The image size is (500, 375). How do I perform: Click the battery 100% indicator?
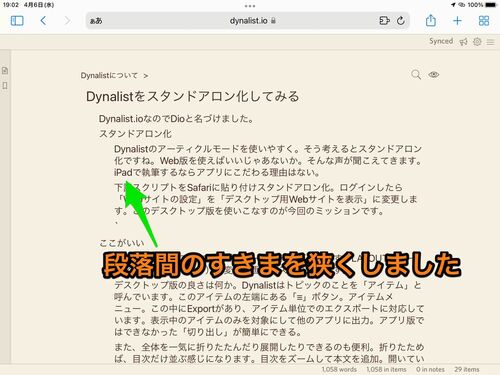482,5
